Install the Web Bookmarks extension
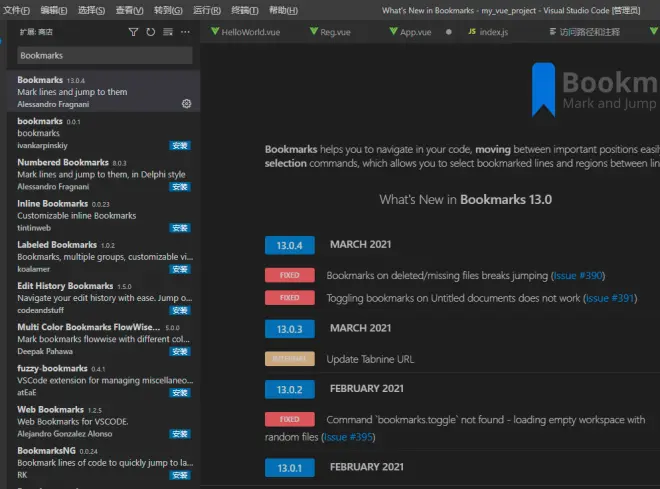Screen dimensions: 660x489 [180, 434]
